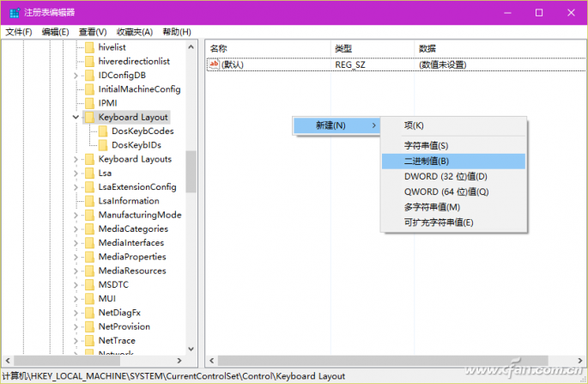The height and width of the screenshot is (384, 588).
Task: Collapse the Keyboard Layout key
Action: point(76,117)
